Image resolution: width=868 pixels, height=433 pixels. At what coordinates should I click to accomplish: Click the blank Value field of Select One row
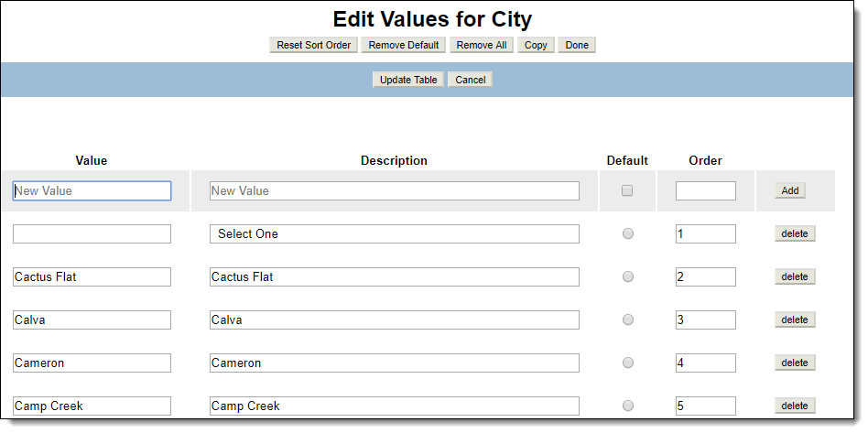(x=92, y=233)
